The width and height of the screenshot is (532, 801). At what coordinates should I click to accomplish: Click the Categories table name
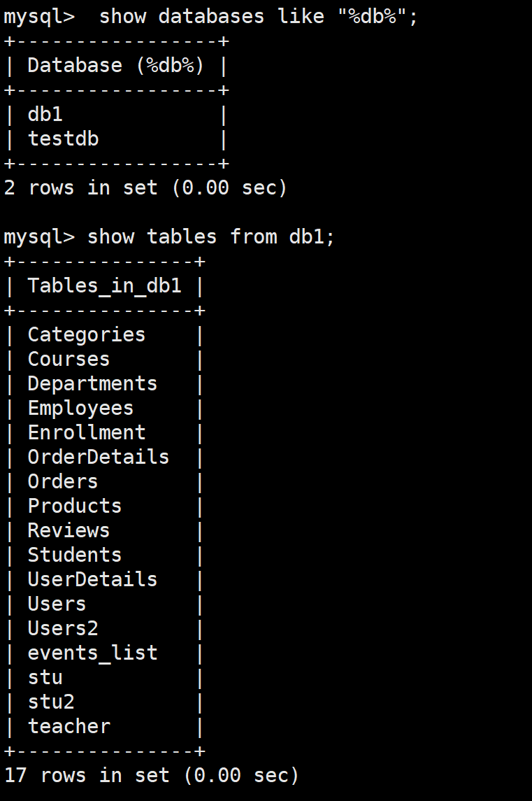[x=86, y=334]
